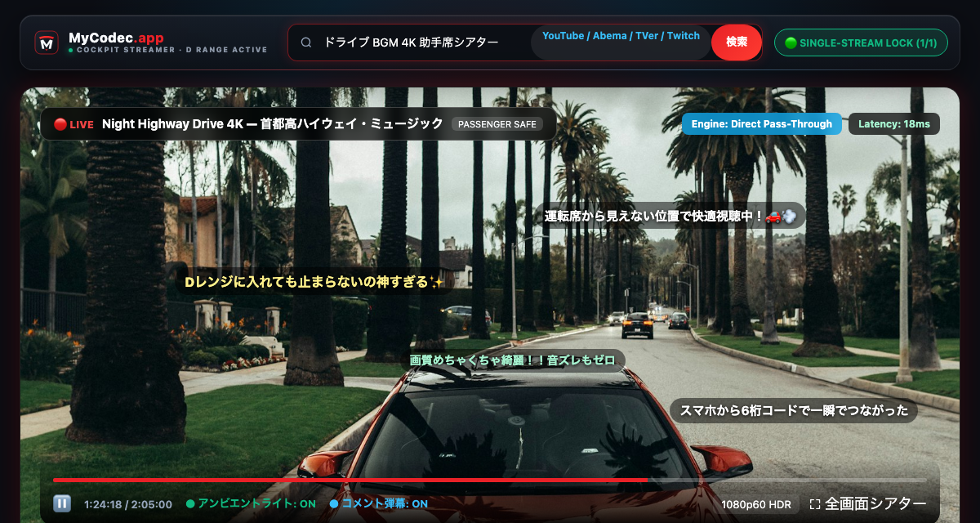This screenshot has height=523, width=980.
Task: Open the 1080p60 HDR quality selector
Action: click(756, 504)
